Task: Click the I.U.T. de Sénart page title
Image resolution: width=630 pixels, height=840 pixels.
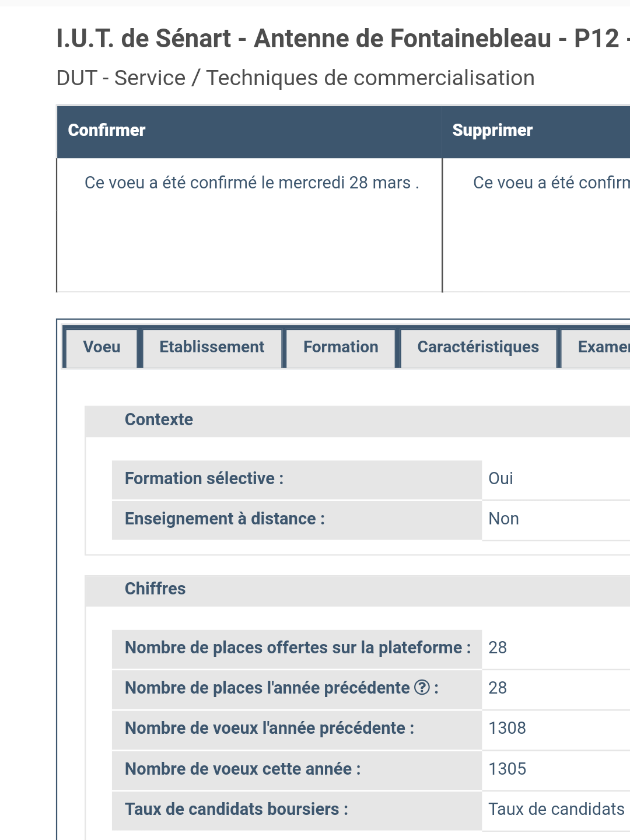Action: point(338,39)
